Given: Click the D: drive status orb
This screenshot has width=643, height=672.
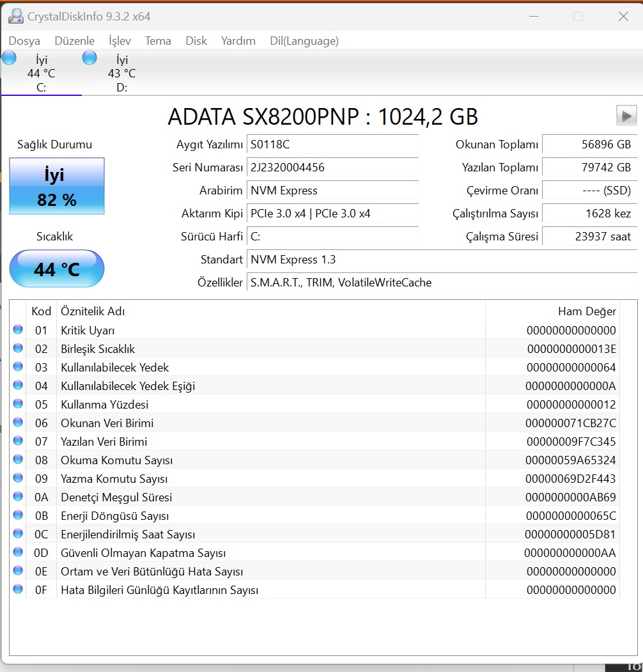Looking at the screenshot, I should click(89, 58).
